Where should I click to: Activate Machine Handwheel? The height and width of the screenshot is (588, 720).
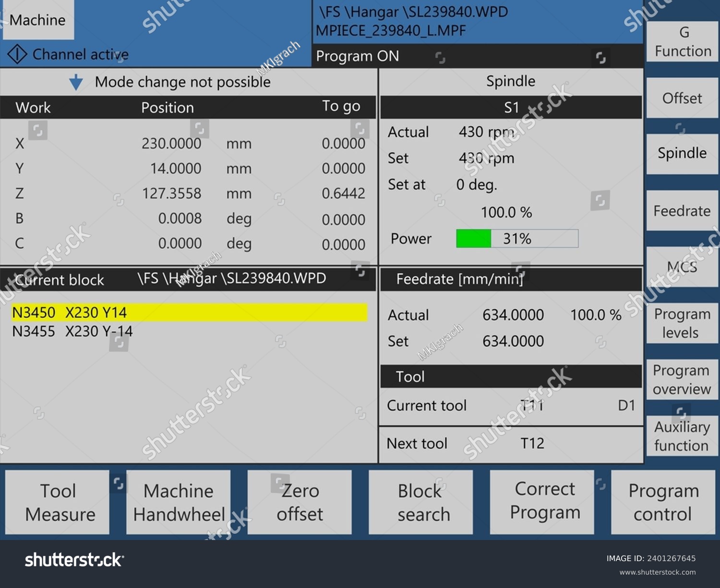click(x=178, y=502)
